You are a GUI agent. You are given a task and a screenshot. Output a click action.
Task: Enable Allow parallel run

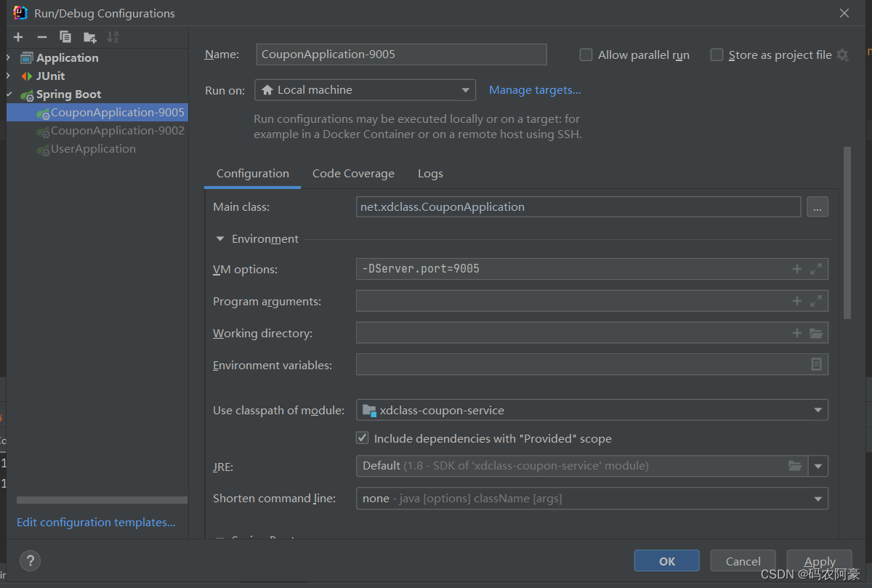(x=586, y=55)
